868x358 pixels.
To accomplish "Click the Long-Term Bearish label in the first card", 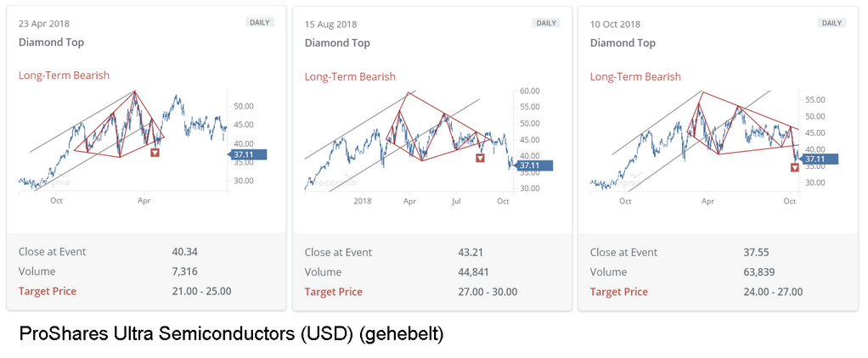I will click(x=64, y=76).
